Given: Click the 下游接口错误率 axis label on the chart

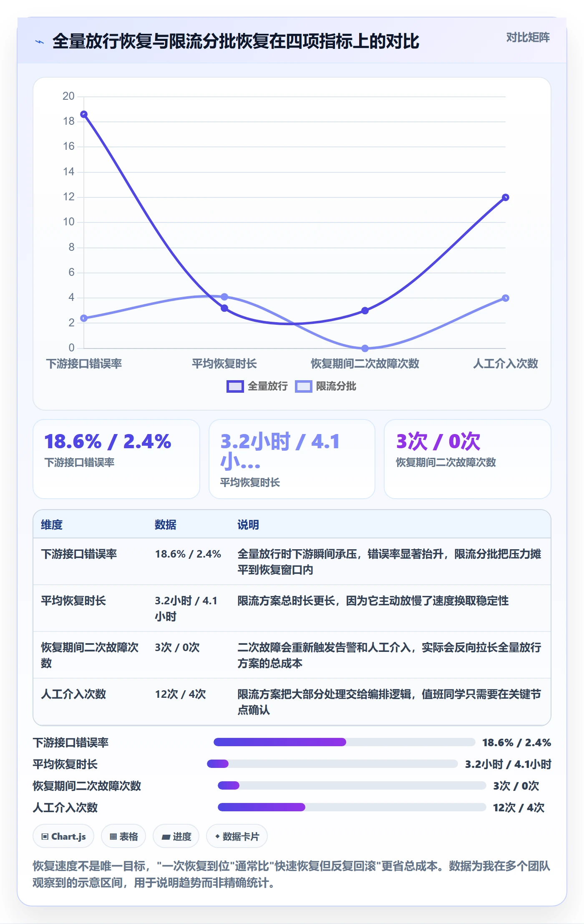Looking at the screenshot, I should tap(84, 364).
